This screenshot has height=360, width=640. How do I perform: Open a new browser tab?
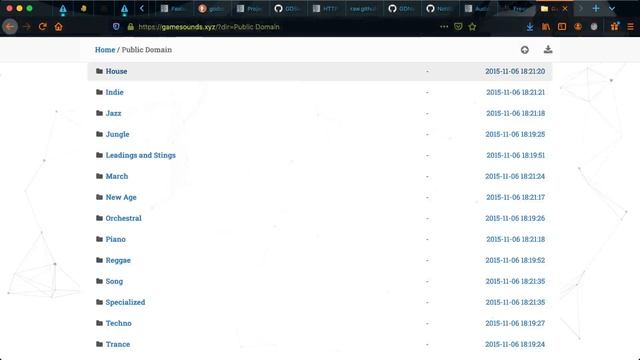tap(596, 9)
